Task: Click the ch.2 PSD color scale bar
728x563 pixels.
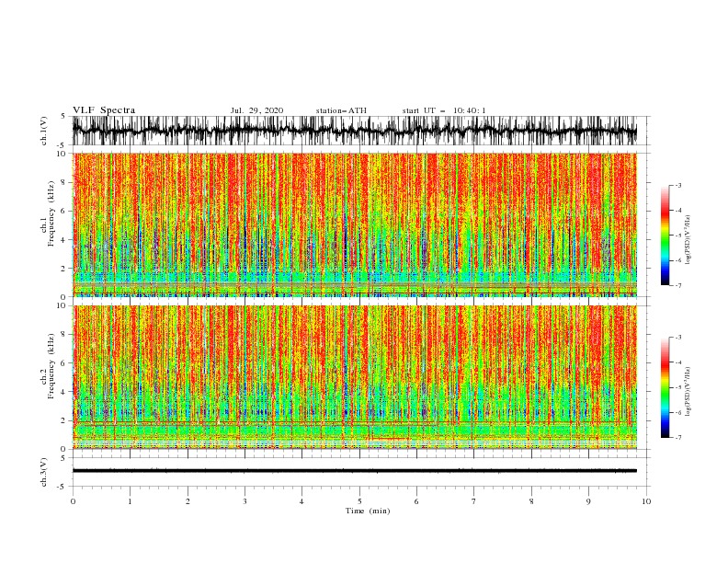Action: tap(665, 387)
